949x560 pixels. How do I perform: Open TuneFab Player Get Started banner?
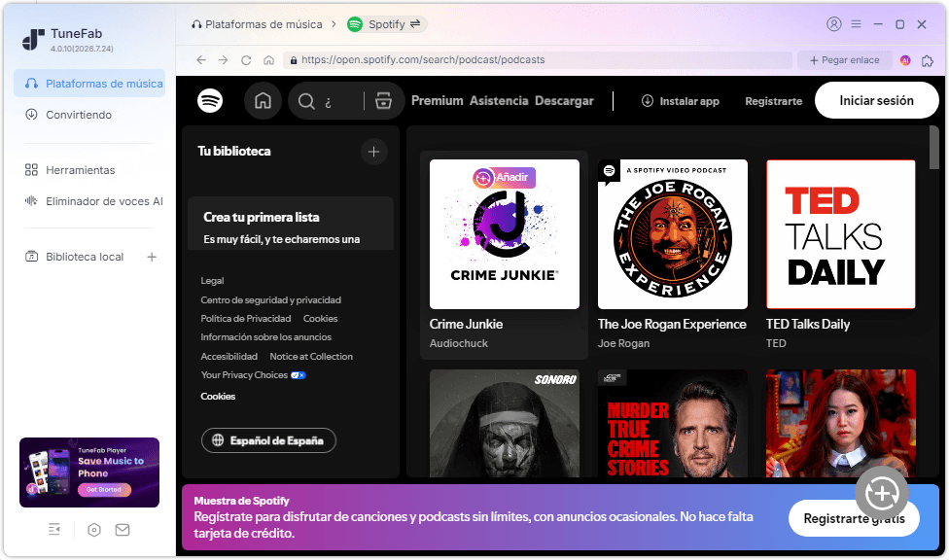point(89,472)
